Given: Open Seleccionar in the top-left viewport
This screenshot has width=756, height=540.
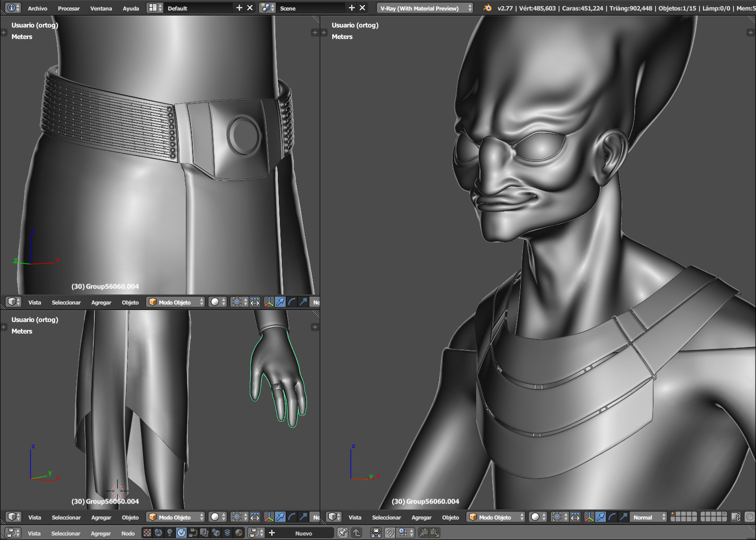Looking at the screenshot, I should pos(66,302).
